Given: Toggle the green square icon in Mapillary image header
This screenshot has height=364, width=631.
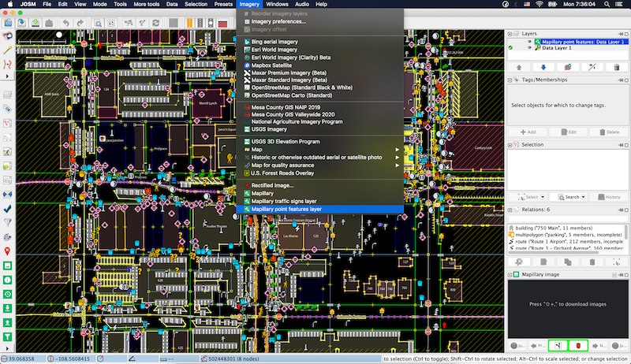Looking at the screenshot, I should click(517, 274).
